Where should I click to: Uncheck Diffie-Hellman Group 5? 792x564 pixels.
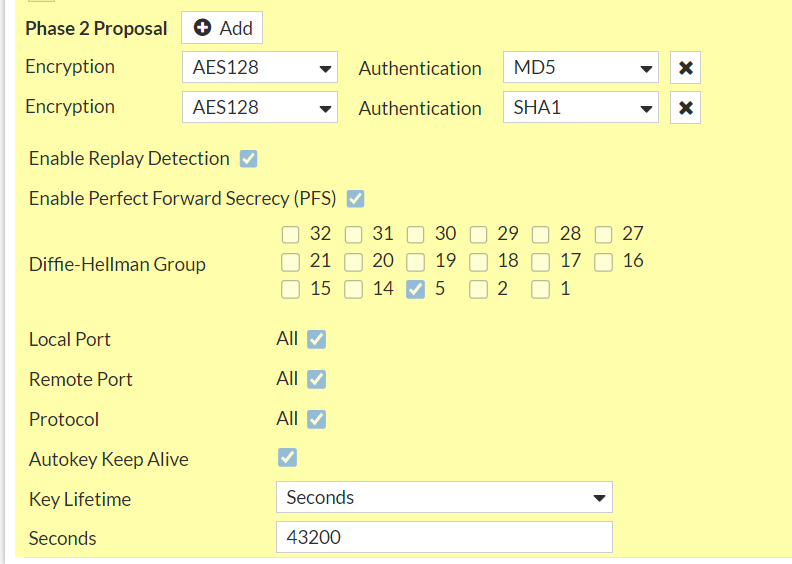tap(416, 290)
